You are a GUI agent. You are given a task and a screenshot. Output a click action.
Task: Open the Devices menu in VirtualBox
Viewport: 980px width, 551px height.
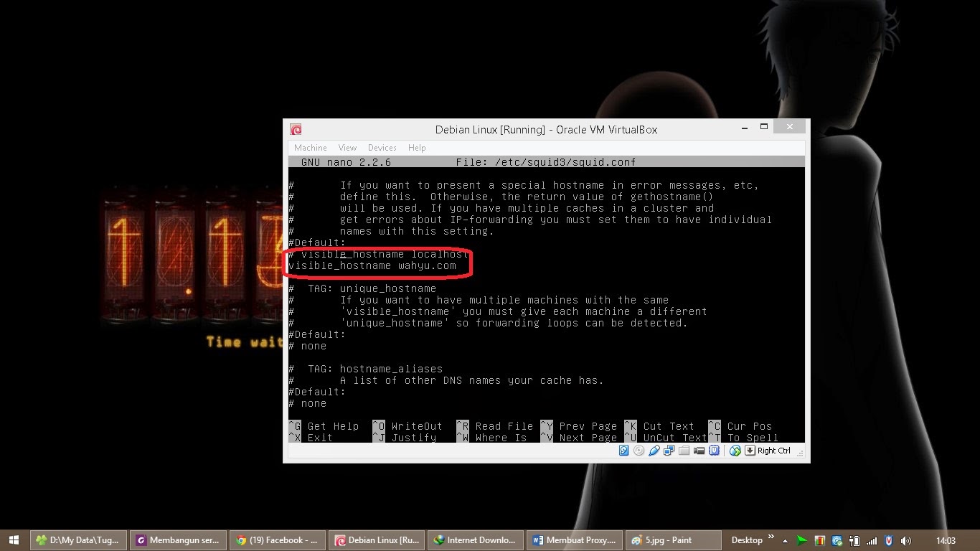tap(382, 147)
